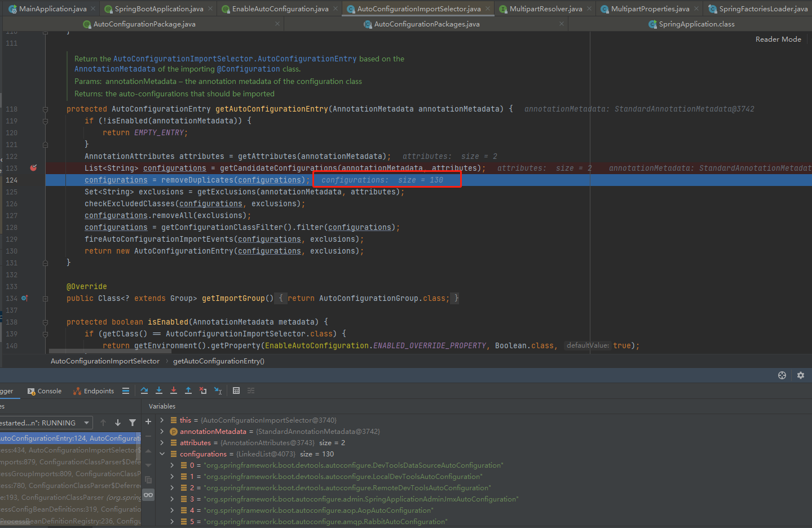
Task: Click getAutoConfigurationEntry() in the breadcrumb bar
Action: pyautogui.click(x=218, y=361)
